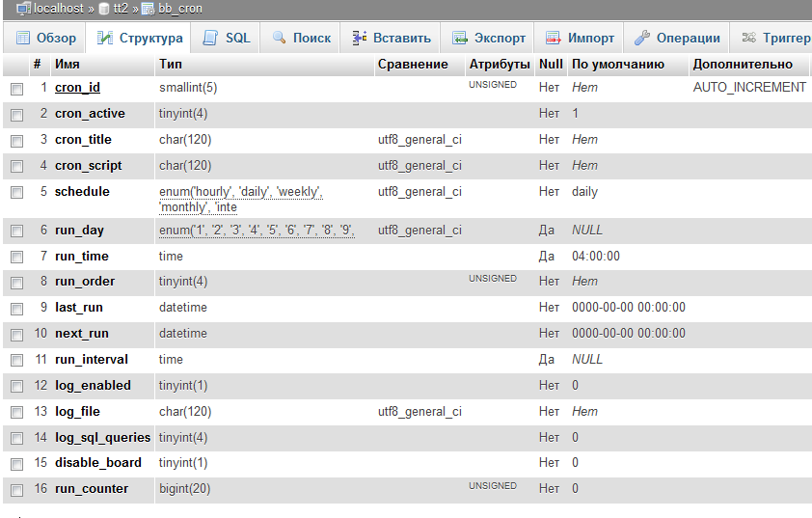This screenshot has height=518, width=812.
Task: Click the Null column header
Action: [x=551, y=65]
